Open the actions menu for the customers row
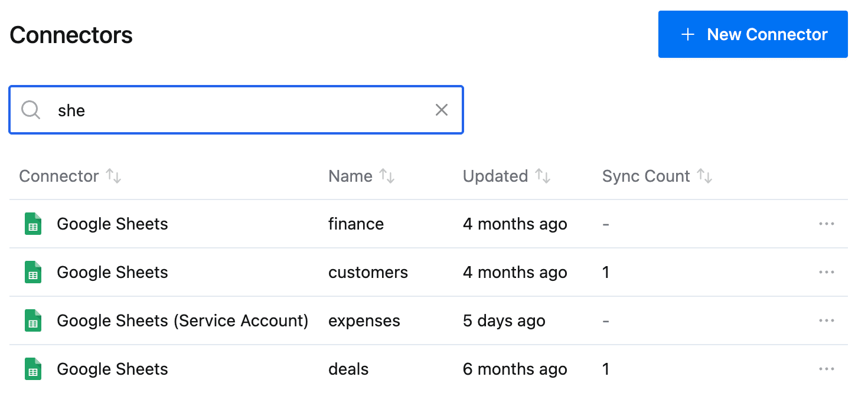Screen dimensions: 868x406 827,272
